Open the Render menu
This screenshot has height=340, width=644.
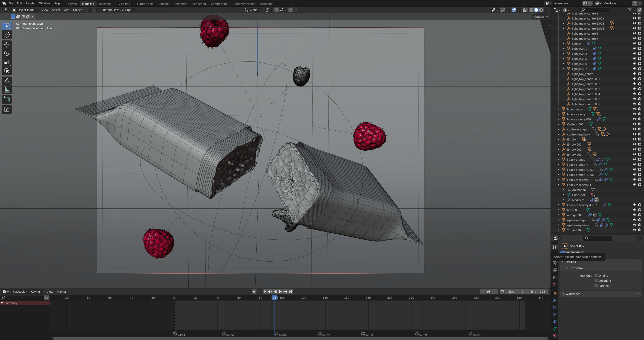point(31,3)
